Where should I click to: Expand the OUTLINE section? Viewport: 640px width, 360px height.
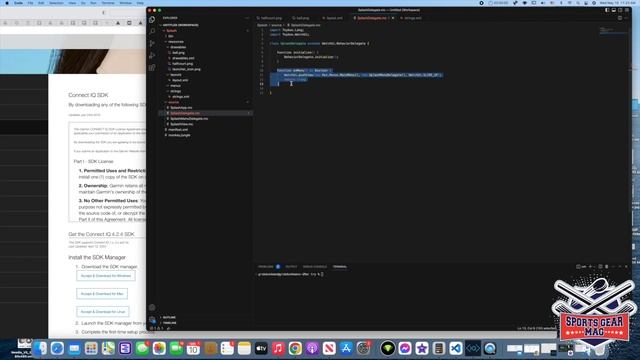pyautogui.click(x=169, y=317)
